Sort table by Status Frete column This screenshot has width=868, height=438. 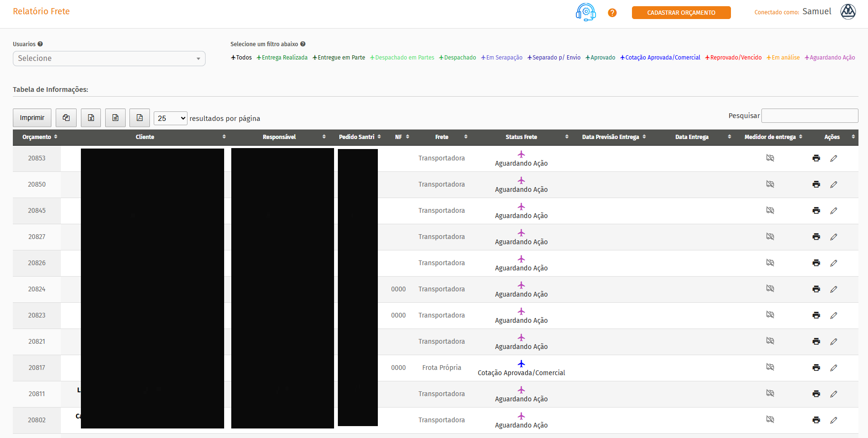(522, 137)
